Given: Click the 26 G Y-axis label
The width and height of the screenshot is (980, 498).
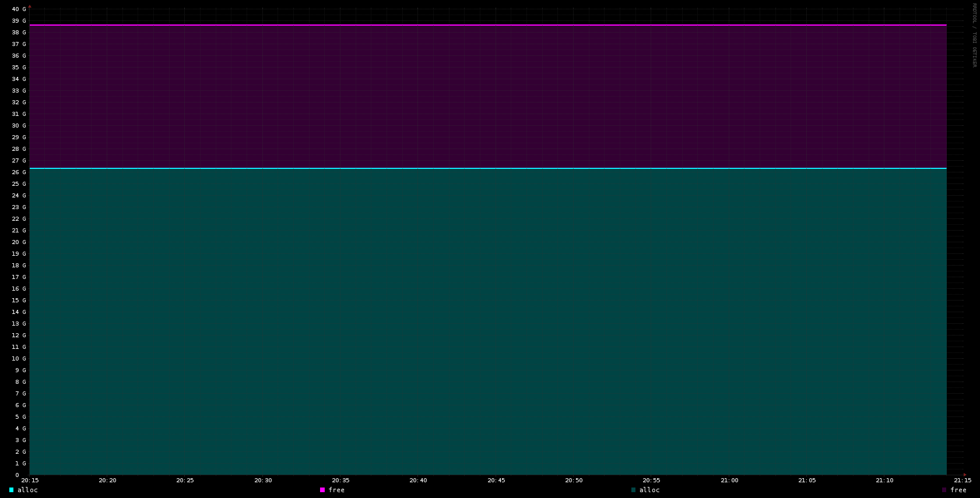Looking at the screenshot, I should pos(19,172).
